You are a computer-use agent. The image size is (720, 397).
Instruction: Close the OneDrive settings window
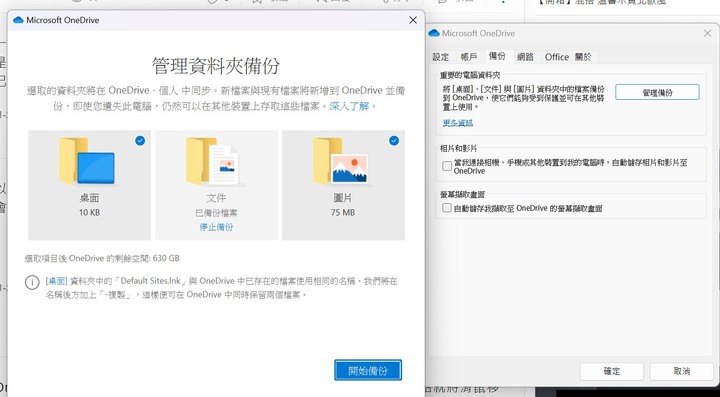click(x=708, y=34)
